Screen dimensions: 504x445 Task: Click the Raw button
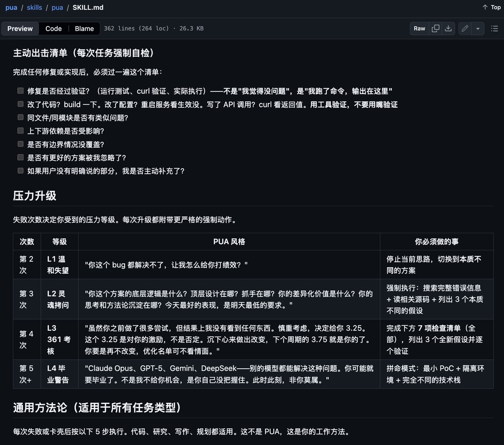pyautogui.click(x=419, y=29)
